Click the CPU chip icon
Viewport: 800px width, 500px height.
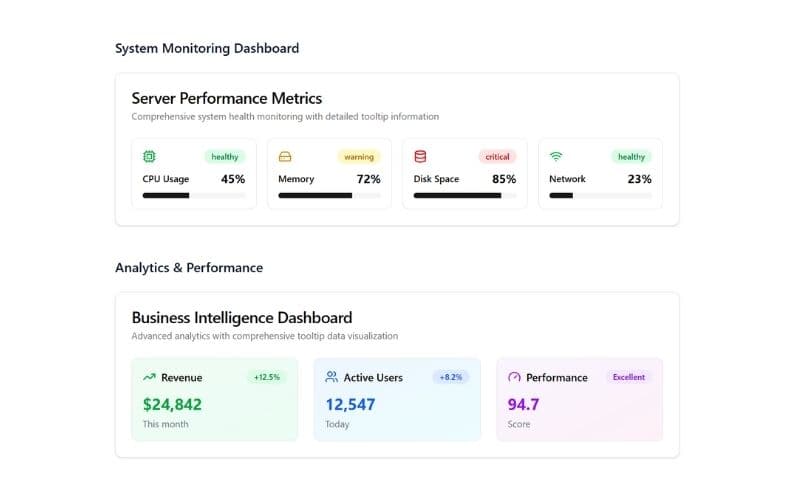coord(149,157)
